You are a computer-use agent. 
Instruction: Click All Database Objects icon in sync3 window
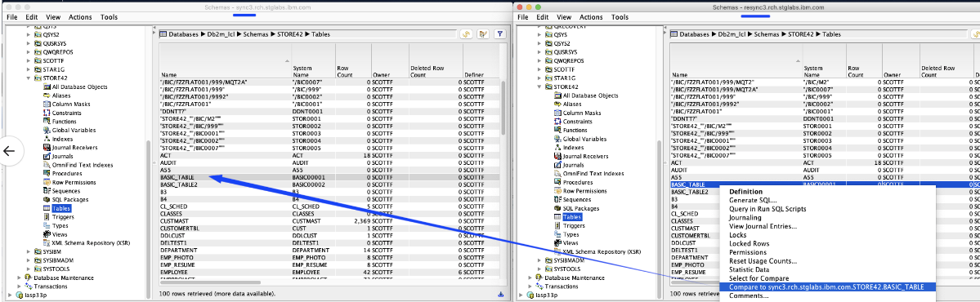coord(47,87)
